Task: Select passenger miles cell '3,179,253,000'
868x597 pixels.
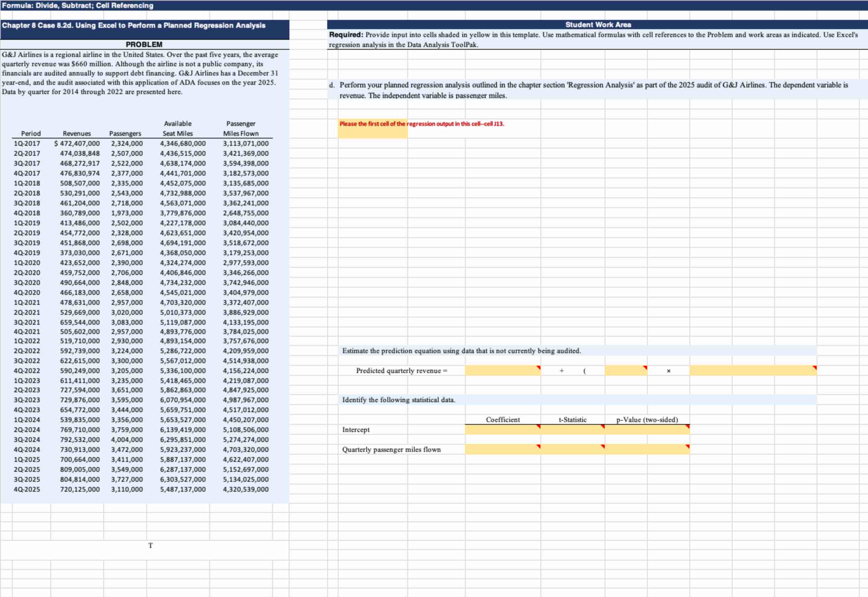Action: point(246,253)
